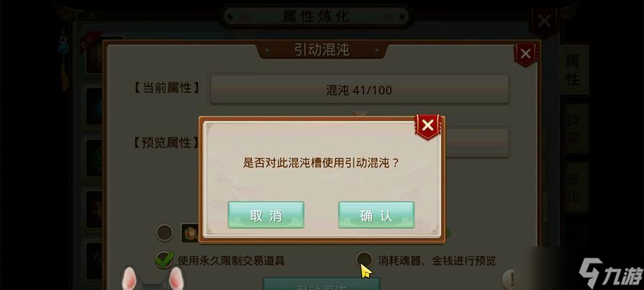Close the 属性炼化 window
The height and width of the screenshot is (290, 644).
point(544,21)
